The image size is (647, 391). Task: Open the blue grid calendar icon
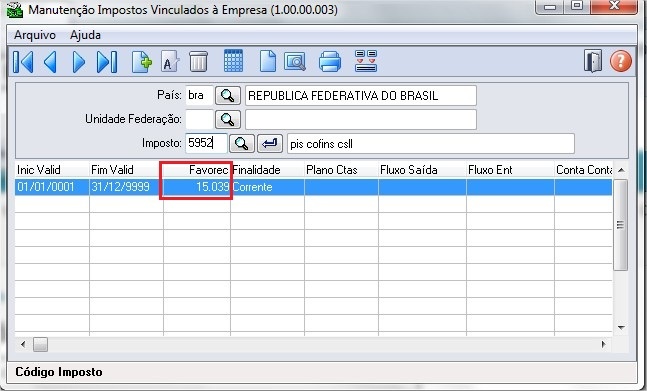(233, 61)
